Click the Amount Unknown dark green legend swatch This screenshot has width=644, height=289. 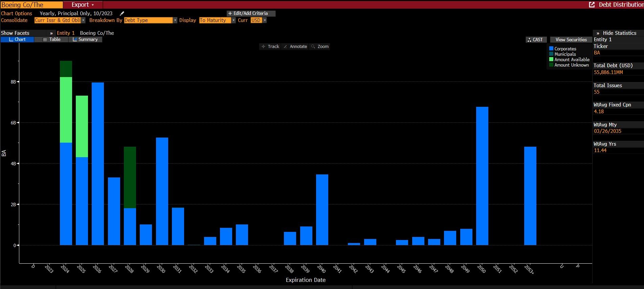(x=551, y=65)
